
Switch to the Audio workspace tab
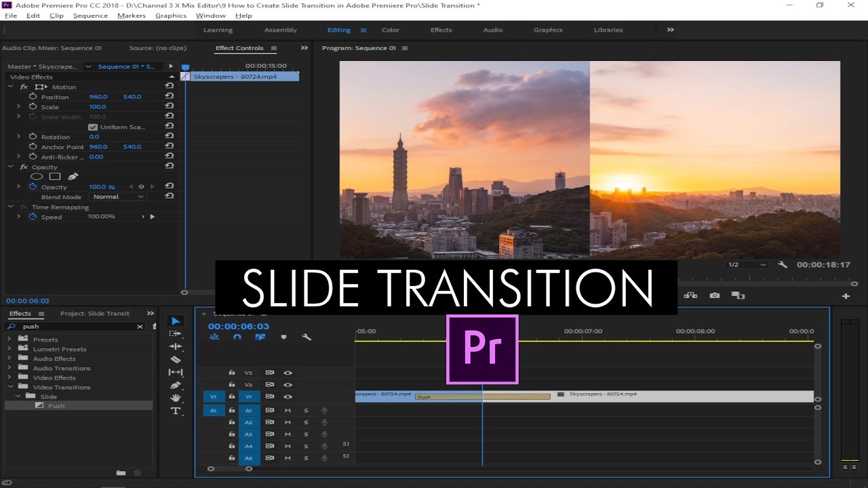point(493,30)
